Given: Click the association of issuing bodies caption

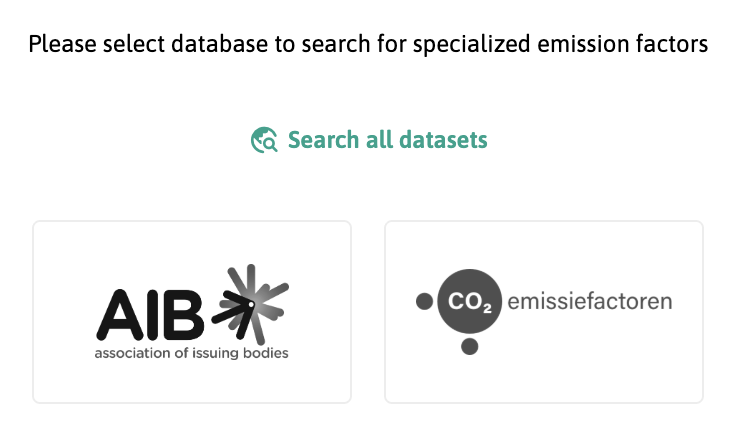Looking at the screenshot, I should (192, 353).
